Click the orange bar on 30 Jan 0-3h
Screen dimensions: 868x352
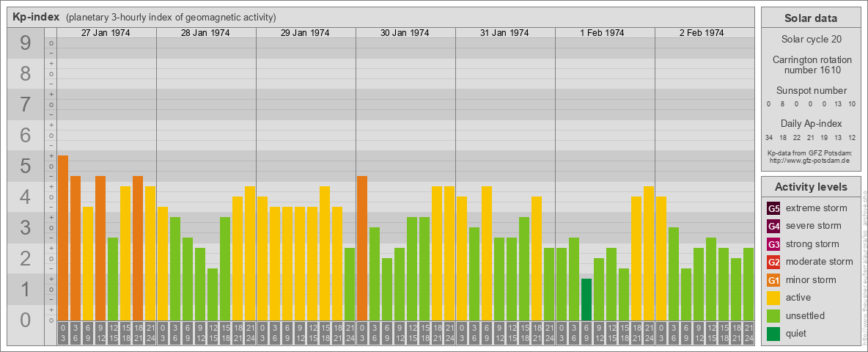click(362, 249)
